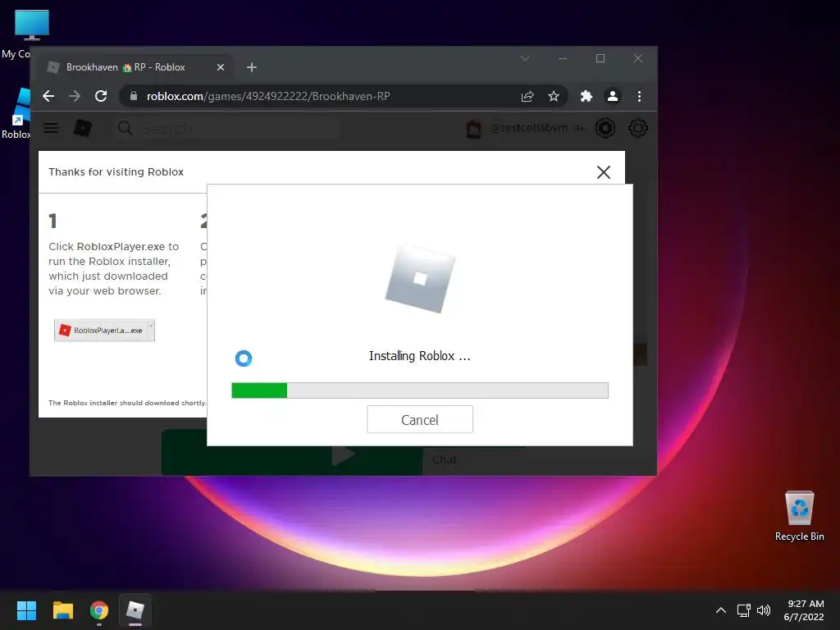
Task: Click the Roblox home logo on site header
Action: click(x=83, y=128)
